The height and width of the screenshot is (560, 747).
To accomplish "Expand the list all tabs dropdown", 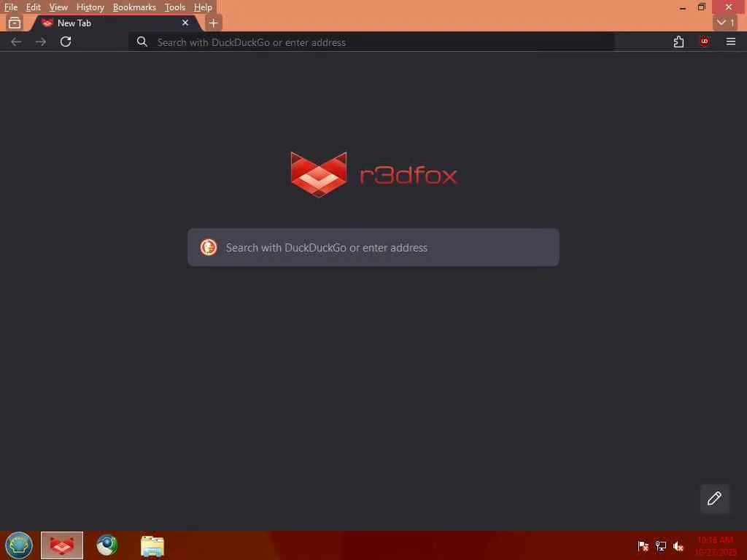I will coord(726,23).
